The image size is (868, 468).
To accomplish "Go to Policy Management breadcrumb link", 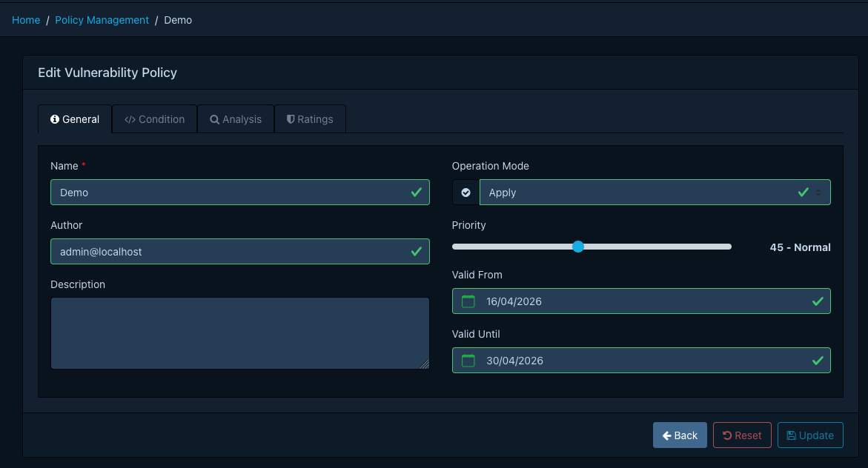I will [102, 20].
